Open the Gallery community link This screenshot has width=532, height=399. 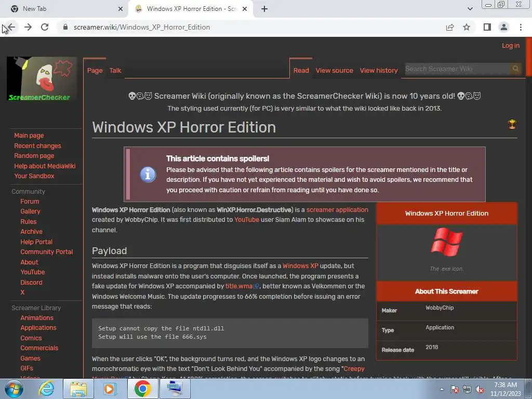click(x=30, y=211)
